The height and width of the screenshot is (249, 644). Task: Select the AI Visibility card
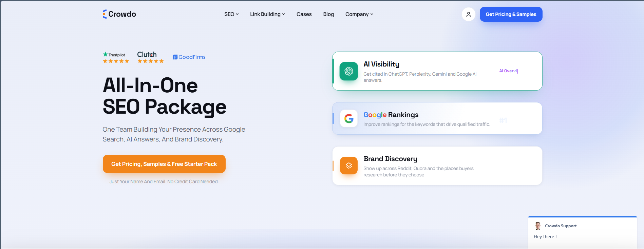437,71
